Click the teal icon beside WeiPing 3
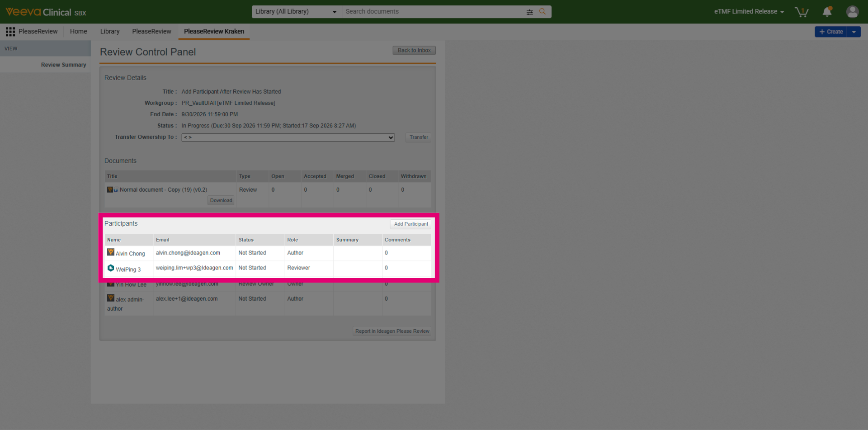This screenshot has width=868, height=430. point(111,268)
